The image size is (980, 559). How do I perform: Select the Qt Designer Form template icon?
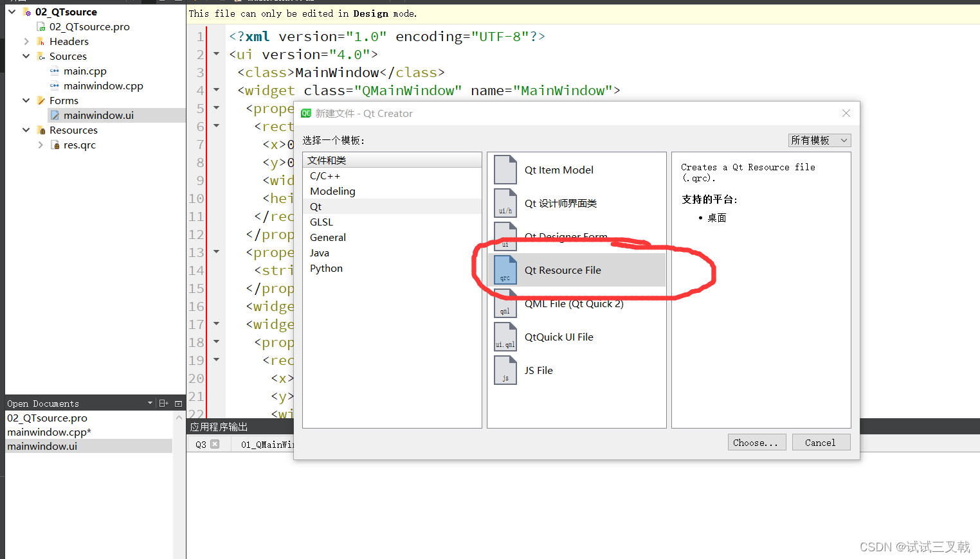(x=505, y=236)
